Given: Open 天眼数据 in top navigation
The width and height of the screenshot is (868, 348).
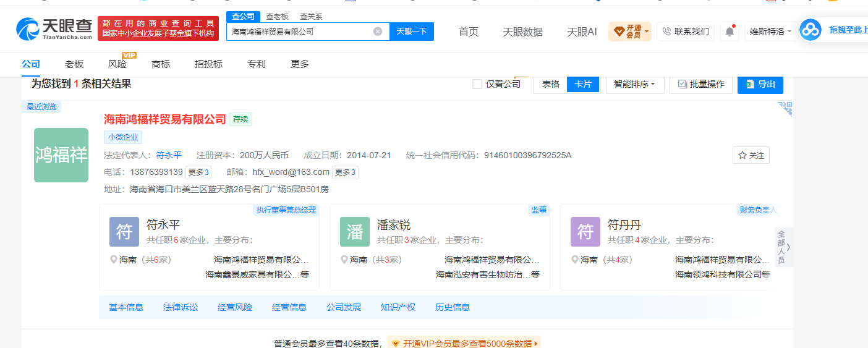Looking at the screenshot, I should 523,32.
